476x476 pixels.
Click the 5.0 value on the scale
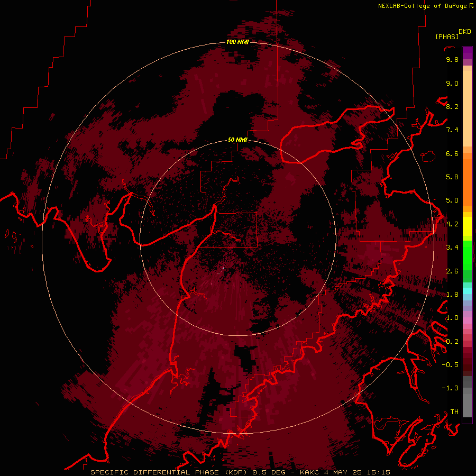tap(452, 200)
